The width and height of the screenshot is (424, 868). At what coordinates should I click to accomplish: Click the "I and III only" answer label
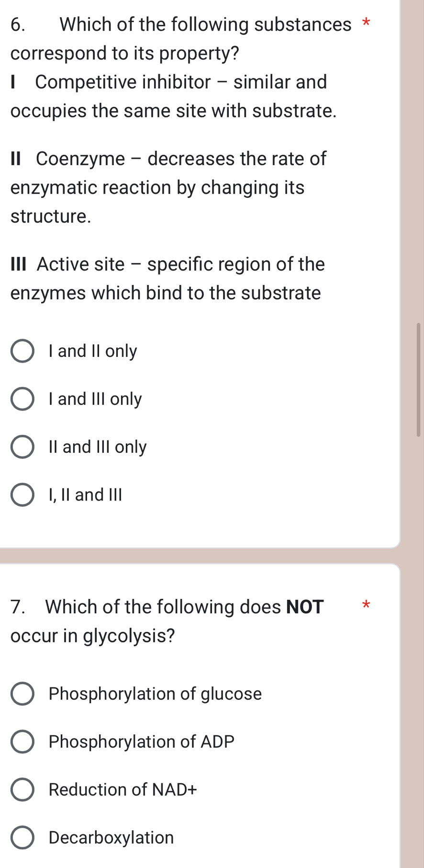point(94,399)
